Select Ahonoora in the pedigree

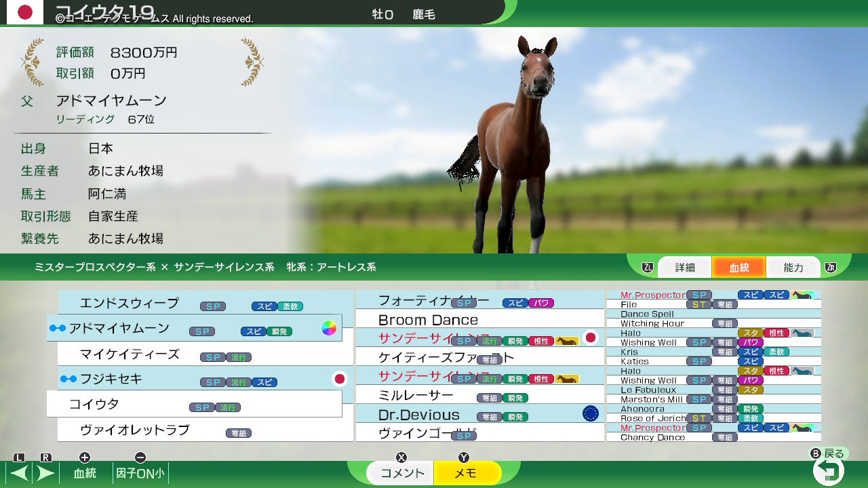[x=714, y=409]
